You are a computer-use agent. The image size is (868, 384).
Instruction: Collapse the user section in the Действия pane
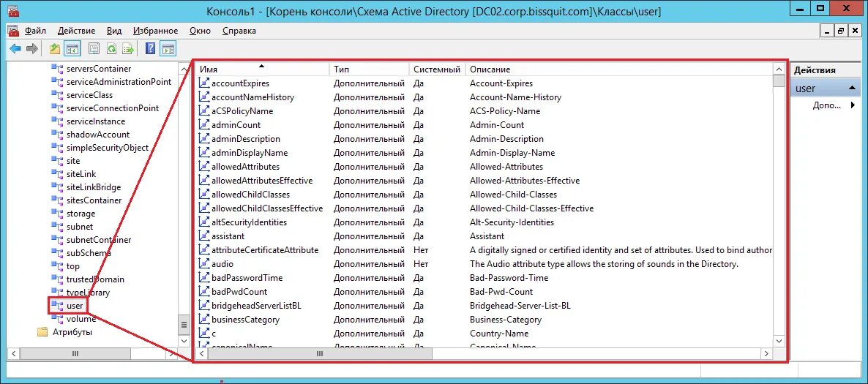click(x=853, y=88)
